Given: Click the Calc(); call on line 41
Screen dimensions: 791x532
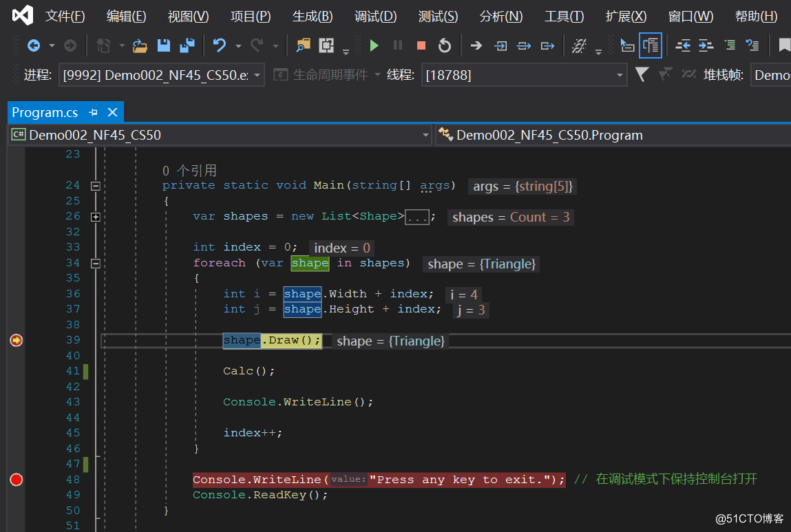Looking at the screenshot, I should pyautogui.click(x=249, y=371).
